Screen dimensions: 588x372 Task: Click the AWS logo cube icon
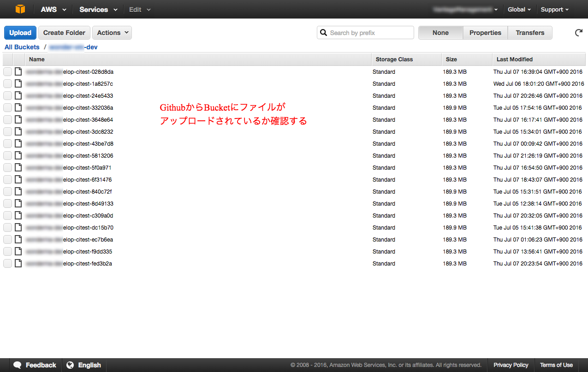[x=19, y=9]
